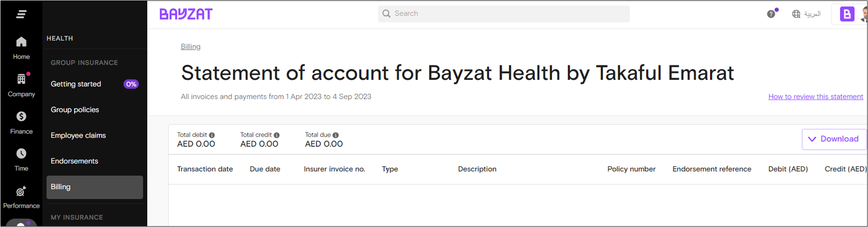Open the Time clock icon
Image resolution: width=868 pixels, height=227 pixels.
pos(21,154)
